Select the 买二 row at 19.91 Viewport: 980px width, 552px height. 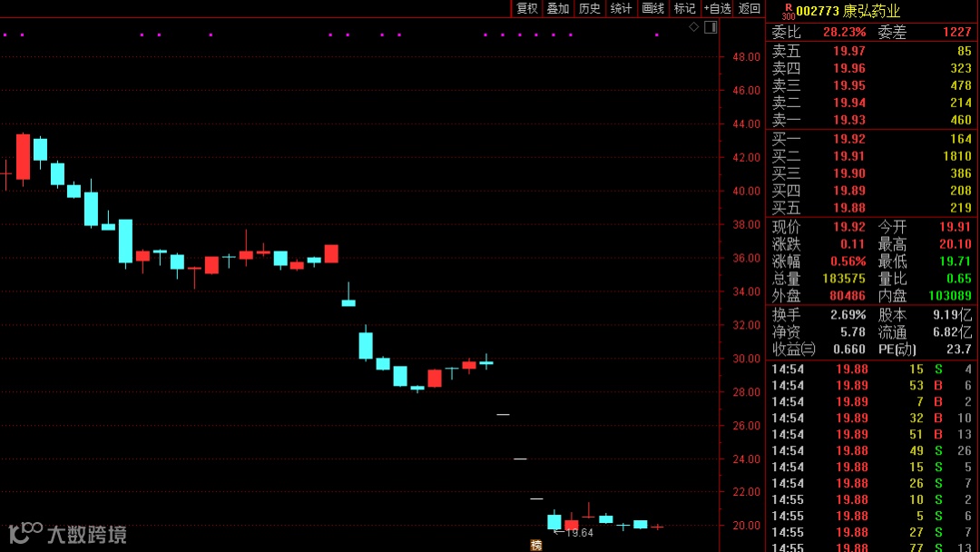[x=872, y=156]
